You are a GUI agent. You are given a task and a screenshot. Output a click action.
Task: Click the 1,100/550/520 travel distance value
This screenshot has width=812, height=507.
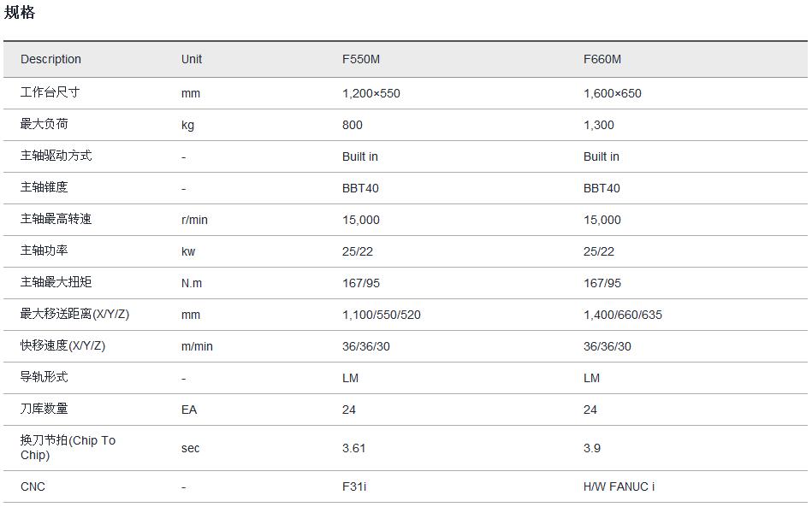click(x=382, y=315)
